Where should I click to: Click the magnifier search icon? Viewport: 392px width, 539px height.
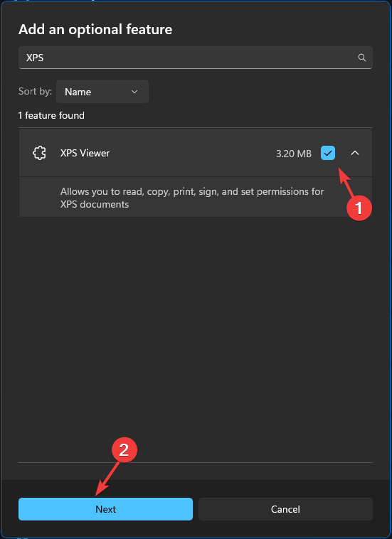coord(361,58)
